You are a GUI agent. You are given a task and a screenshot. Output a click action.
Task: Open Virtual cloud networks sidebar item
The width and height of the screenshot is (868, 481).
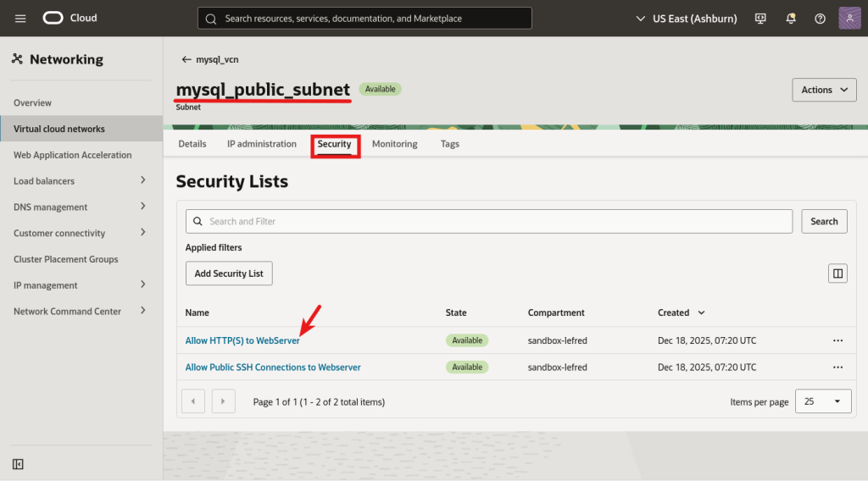point(81,129)
